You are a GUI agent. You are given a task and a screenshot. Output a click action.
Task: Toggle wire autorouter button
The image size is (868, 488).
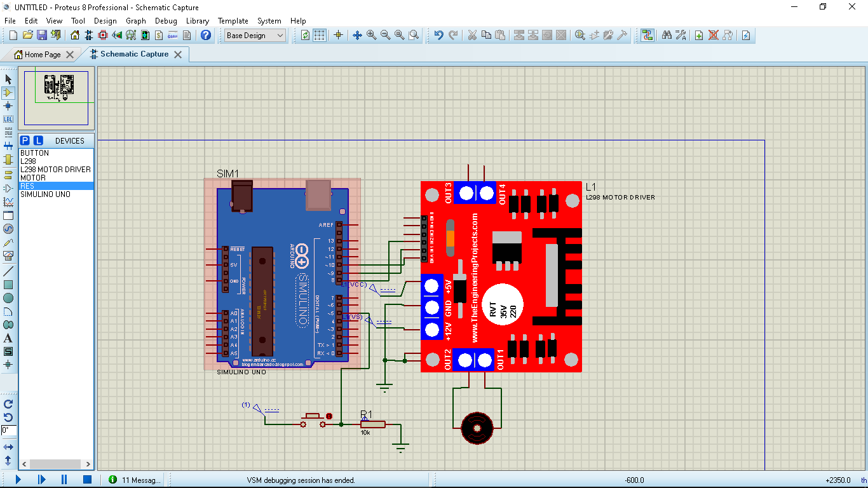(x=648, y=35)
